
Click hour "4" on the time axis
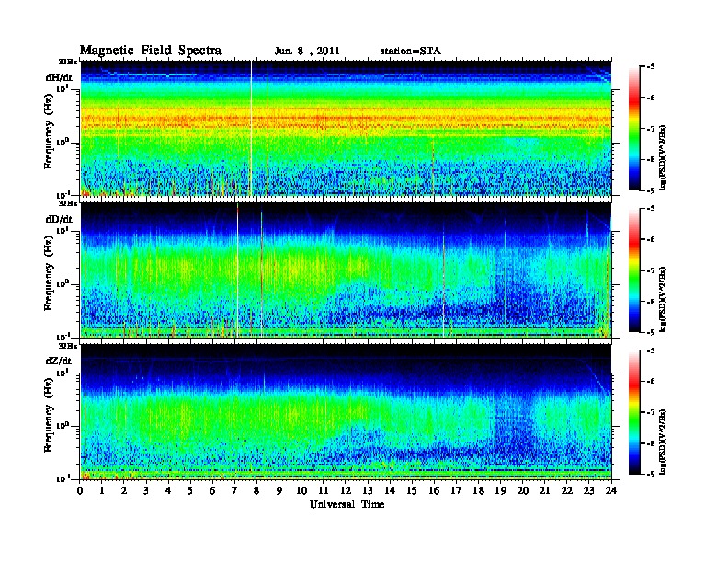click(x=168, y=491)
